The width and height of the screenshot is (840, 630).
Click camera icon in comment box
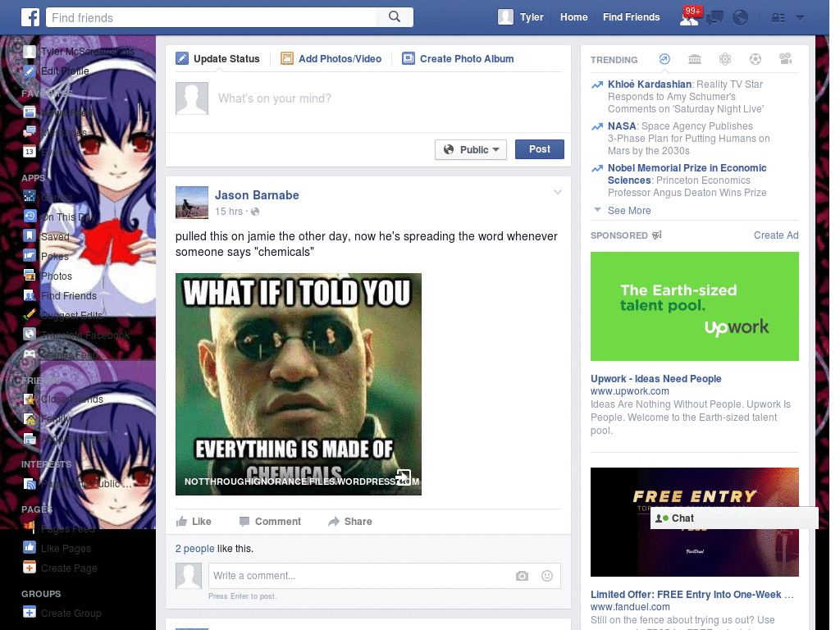click(x=522, y=576)
